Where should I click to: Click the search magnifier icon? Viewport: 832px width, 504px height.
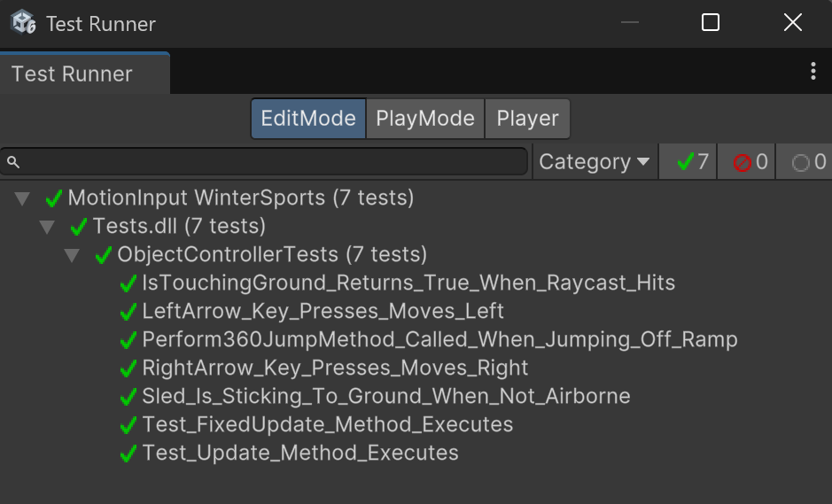13,162
